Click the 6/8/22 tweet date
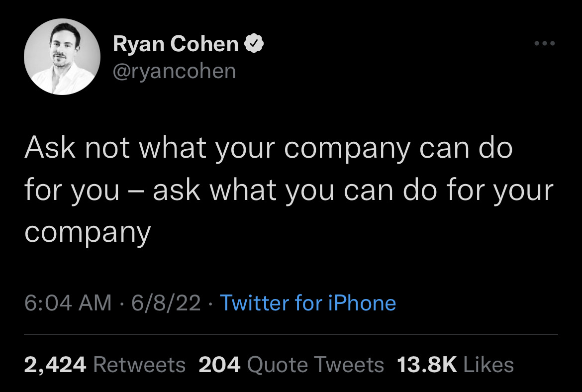 (x=166, y=303)
